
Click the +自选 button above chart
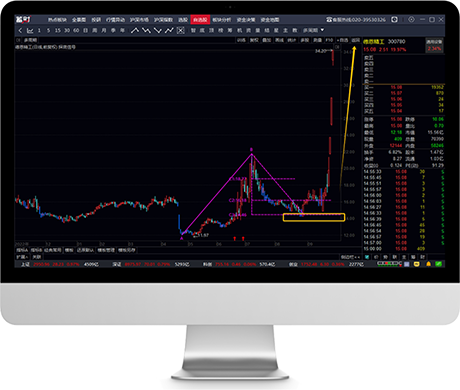pos(342,40)
